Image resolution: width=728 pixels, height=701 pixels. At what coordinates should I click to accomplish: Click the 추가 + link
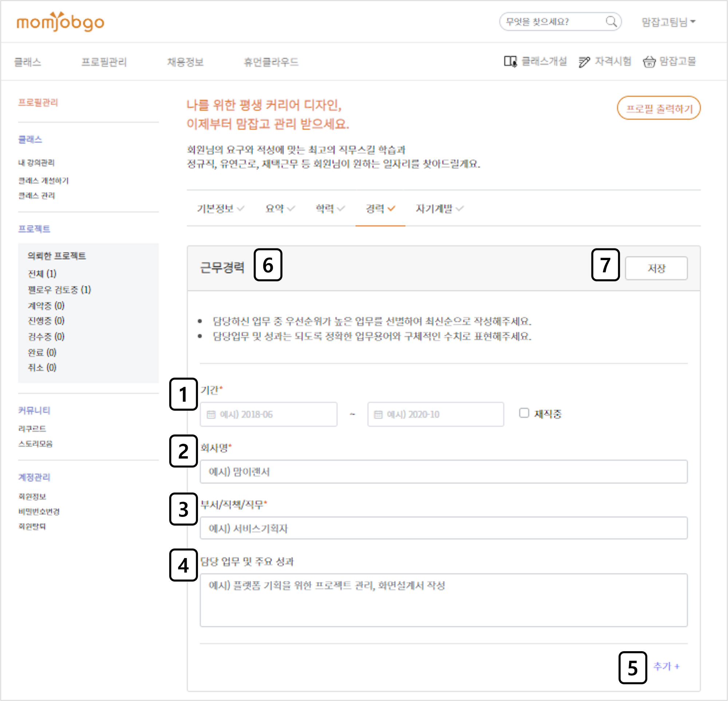(666, 666)
